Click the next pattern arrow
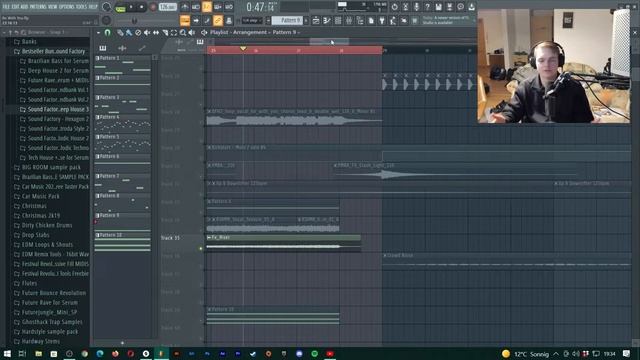 click(x=306, y=20)
